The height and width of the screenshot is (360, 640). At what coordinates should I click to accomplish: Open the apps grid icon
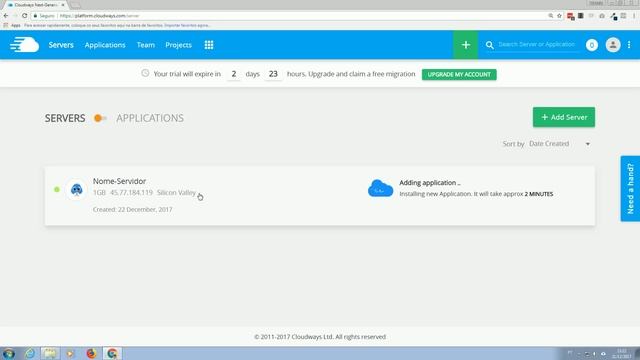(209, 45)
